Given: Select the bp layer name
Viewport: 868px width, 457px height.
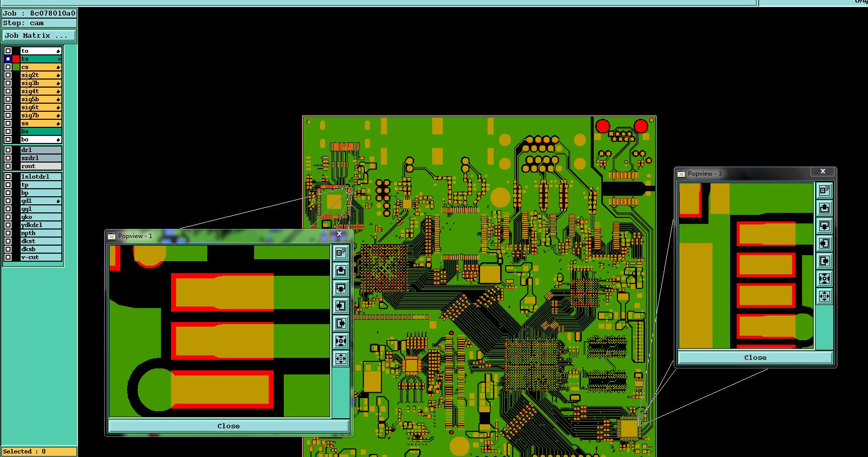Looking at the screenshot, I should click(41, 193).
